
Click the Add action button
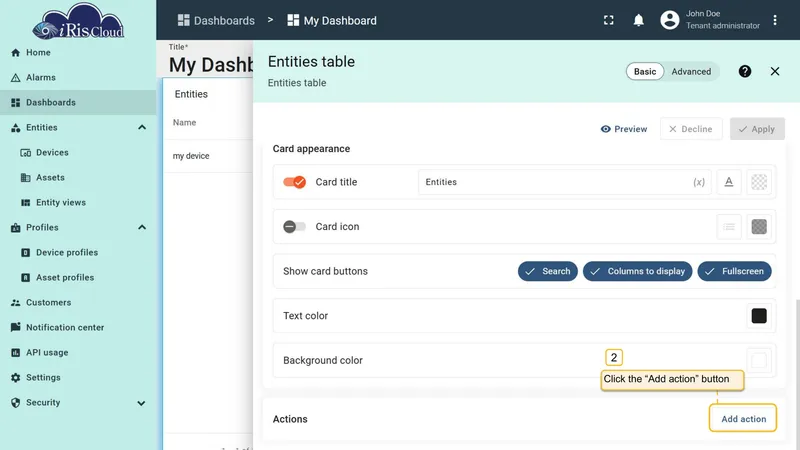pyautogui.click(x=743, y=419)
